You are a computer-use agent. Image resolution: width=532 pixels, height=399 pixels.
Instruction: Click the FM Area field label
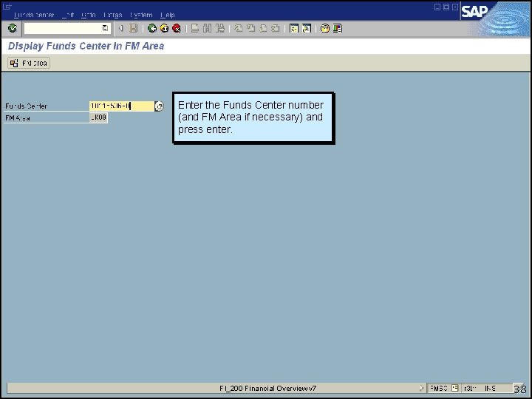pos(18,118)
